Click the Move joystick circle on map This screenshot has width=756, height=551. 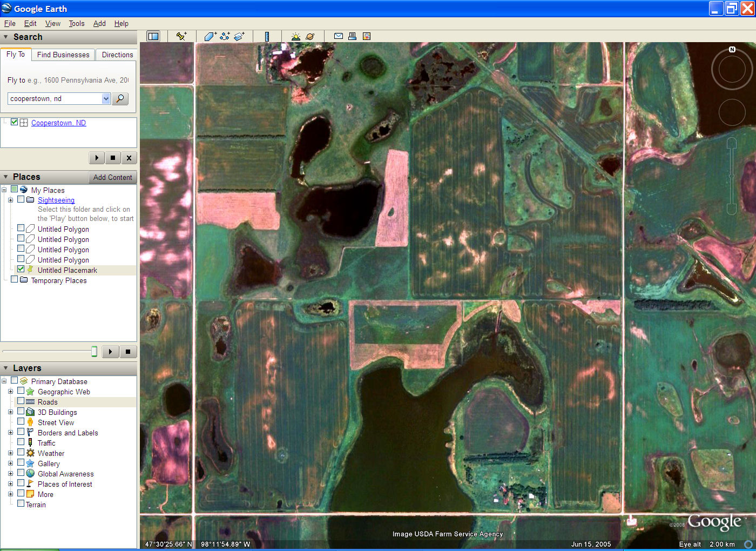tap(732, 112)
